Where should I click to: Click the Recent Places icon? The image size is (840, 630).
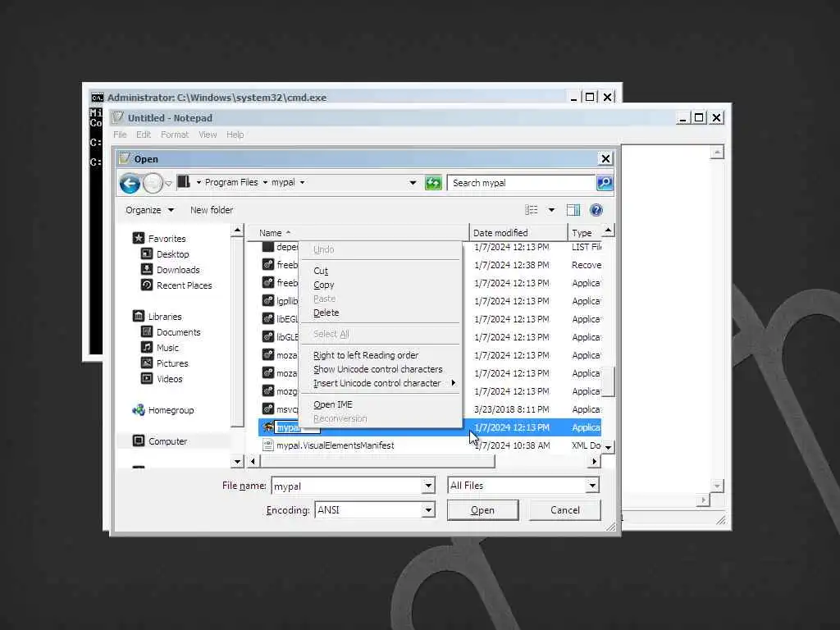pyautogui.click(x=146, y=285)
